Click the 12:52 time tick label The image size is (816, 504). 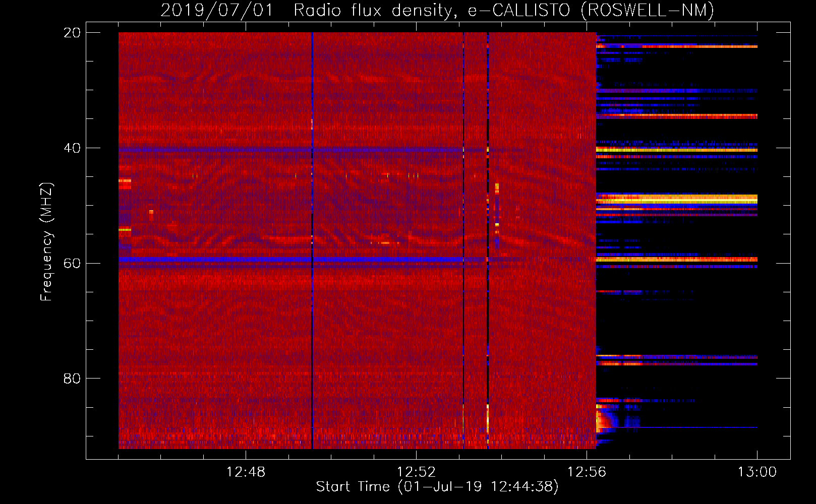(416, 472)
